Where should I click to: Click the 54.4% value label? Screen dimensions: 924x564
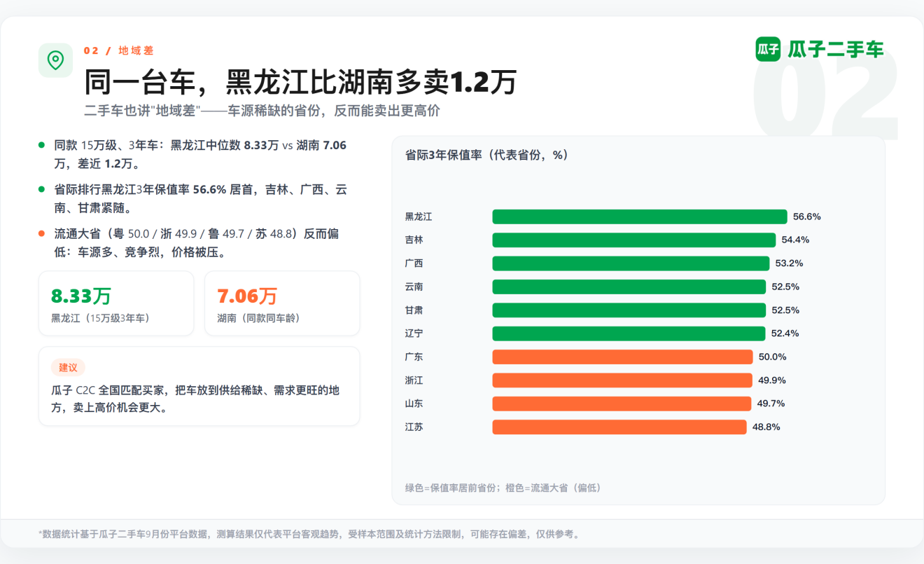tap(796, 240)
